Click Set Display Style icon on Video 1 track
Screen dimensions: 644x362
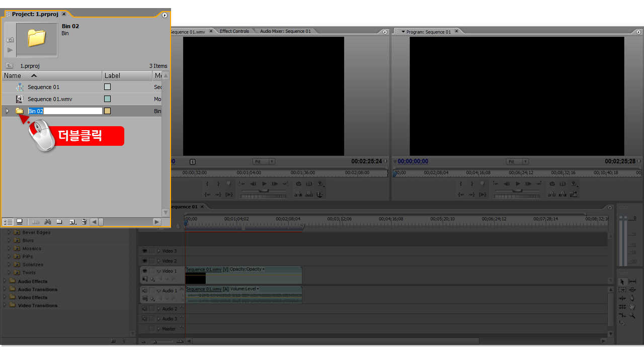pyautogui.click(x=145, y=279)
